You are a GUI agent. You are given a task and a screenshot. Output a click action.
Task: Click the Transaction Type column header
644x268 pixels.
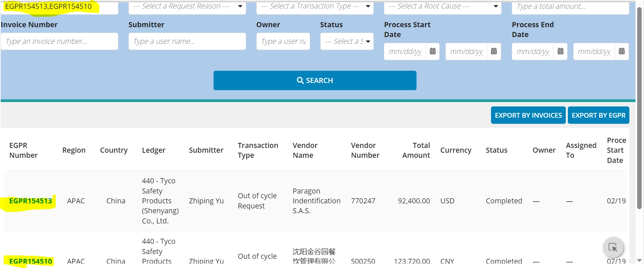[x=258, y=150]
